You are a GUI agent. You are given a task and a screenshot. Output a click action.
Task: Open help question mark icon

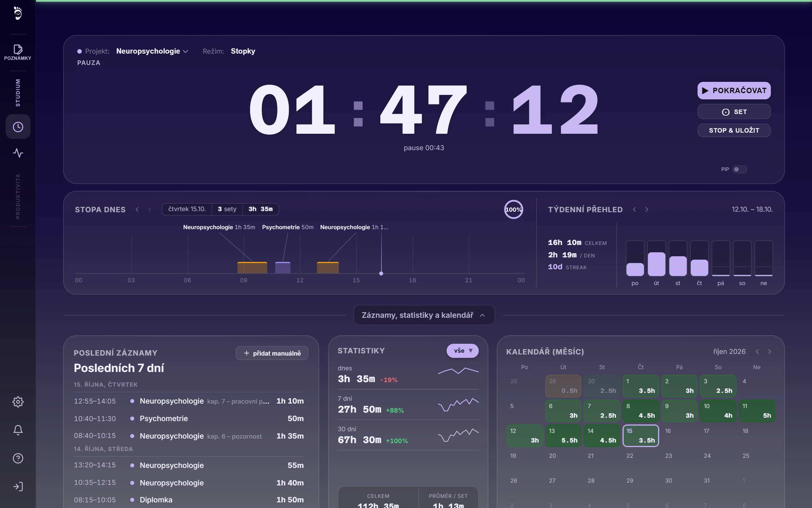pos(18,458)
